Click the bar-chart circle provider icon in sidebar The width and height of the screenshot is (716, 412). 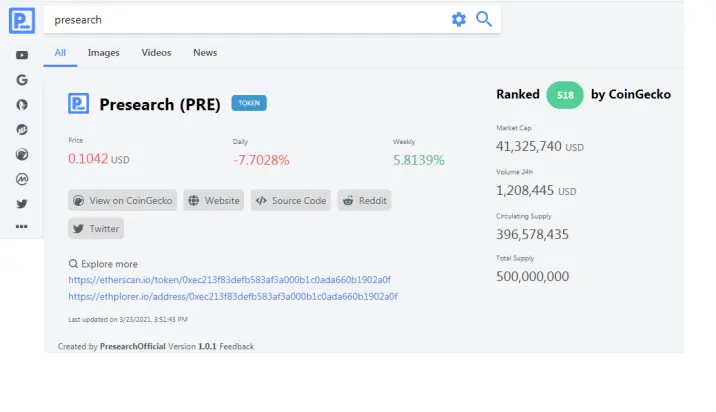pos(22,130)
